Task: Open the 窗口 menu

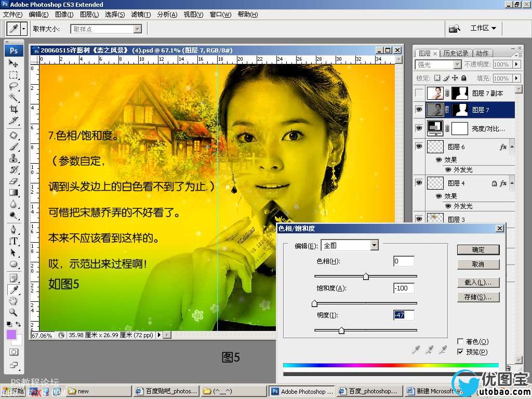Action: coord(220,15)
